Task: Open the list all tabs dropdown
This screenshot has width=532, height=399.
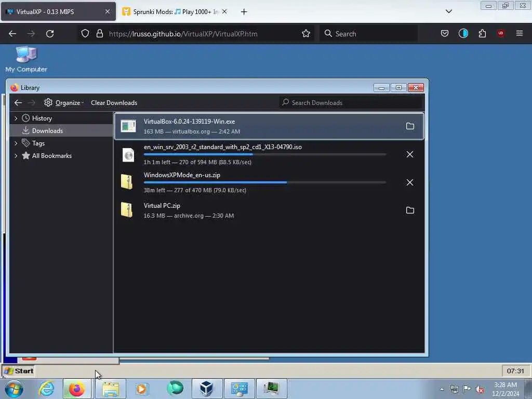Action: click(x=448, y=11)
